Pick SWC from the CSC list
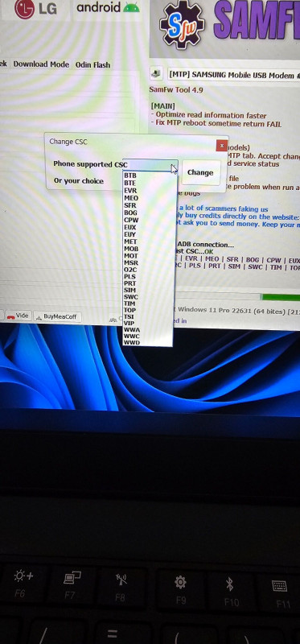The height and width of the screenshot is (644, 300). [131, 296]
